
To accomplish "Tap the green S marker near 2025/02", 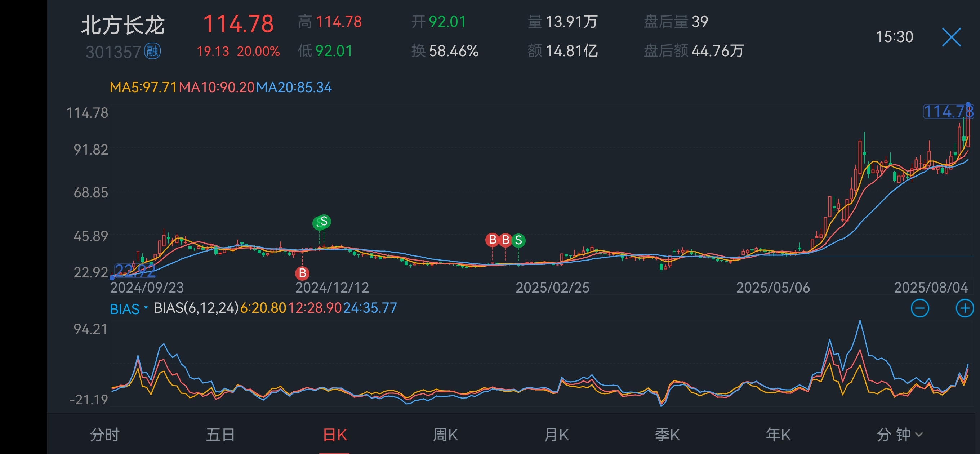I will 518,240.
